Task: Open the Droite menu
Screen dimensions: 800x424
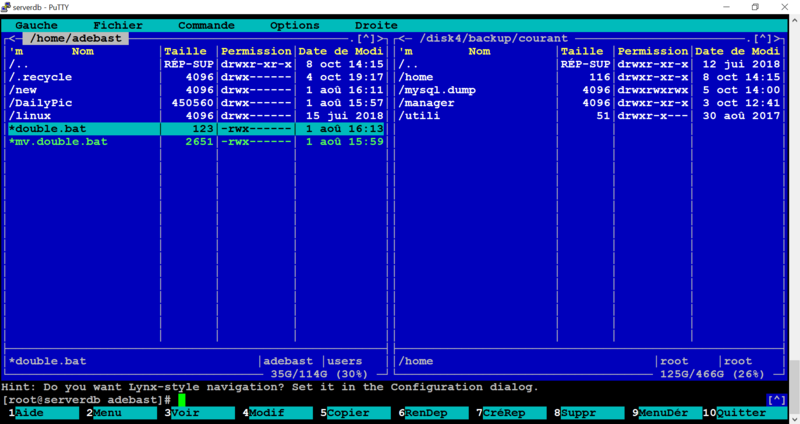Action: [x=376, y=26]
